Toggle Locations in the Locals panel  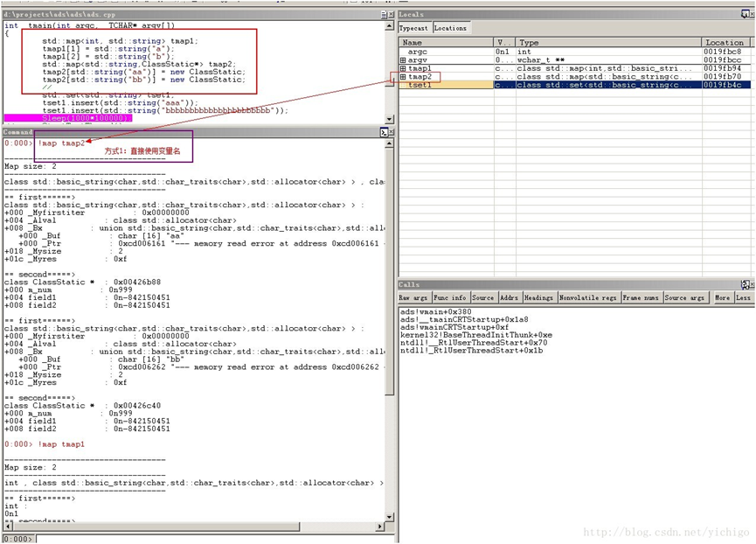pyautogui.click(x=450, y=28)
